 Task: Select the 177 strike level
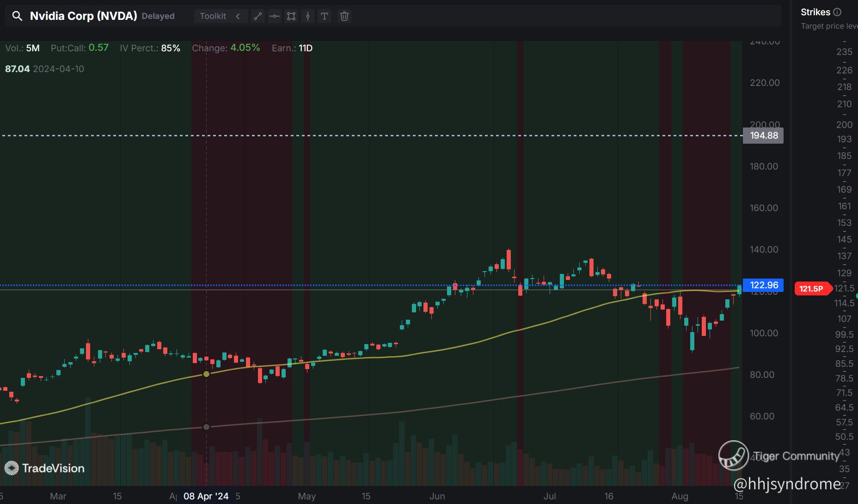(844, 173)
